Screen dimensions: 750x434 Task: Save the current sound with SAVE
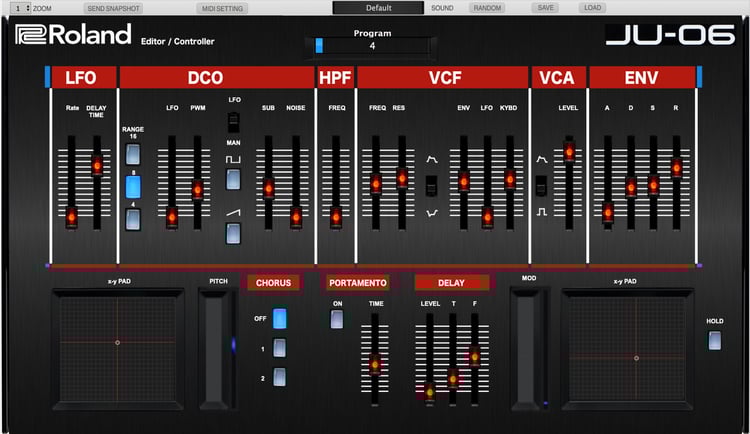pos(545,8)
